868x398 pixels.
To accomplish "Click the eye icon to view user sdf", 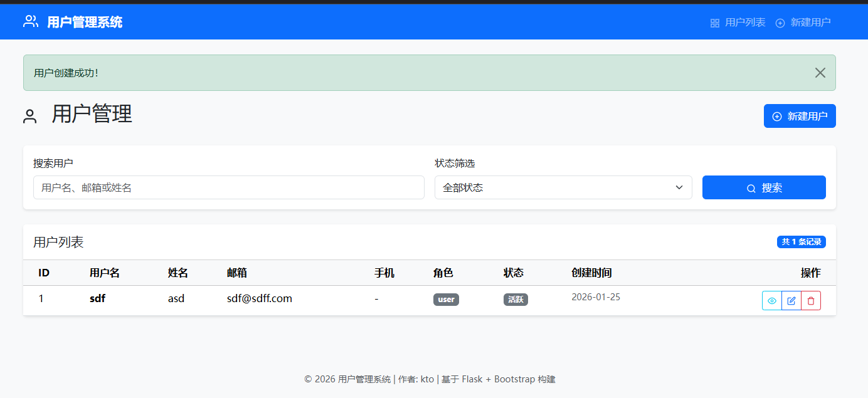I will coord(771,300).
